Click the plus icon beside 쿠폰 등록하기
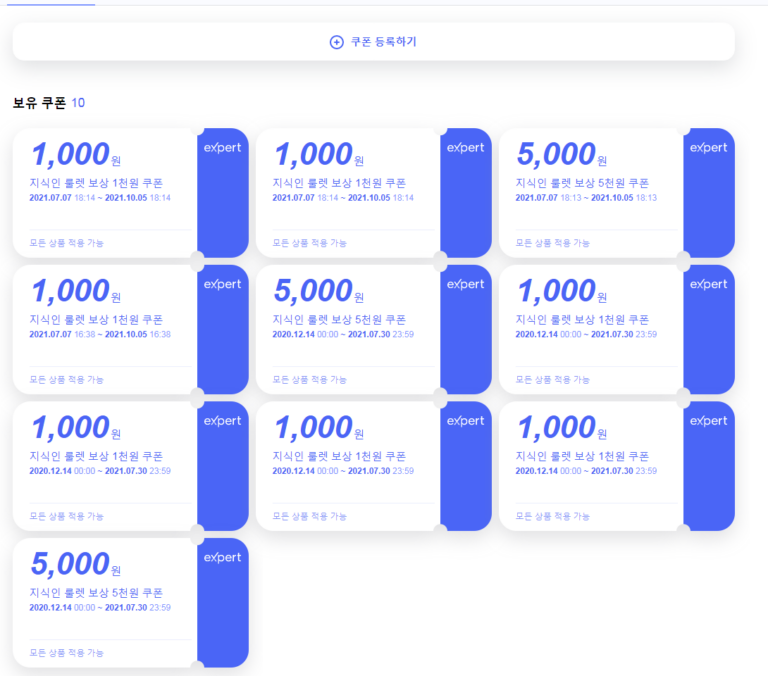Viewport: 768px width, 676px height. [337, 42]
